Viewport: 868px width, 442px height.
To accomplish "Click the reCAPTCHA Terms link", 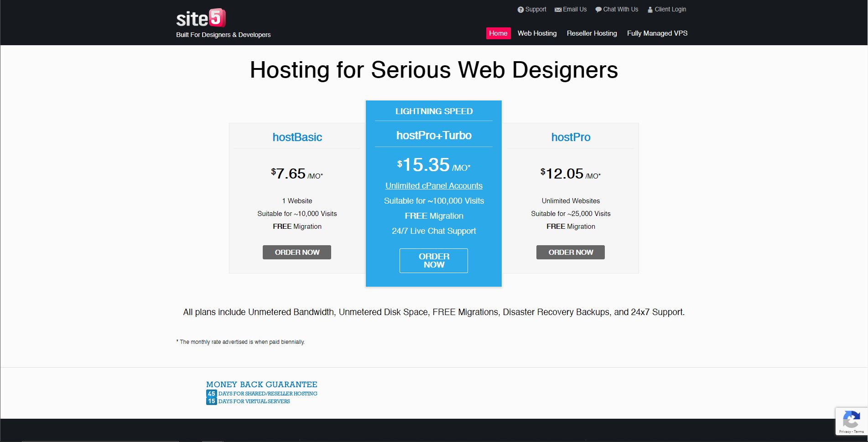I will click(858, 431).
